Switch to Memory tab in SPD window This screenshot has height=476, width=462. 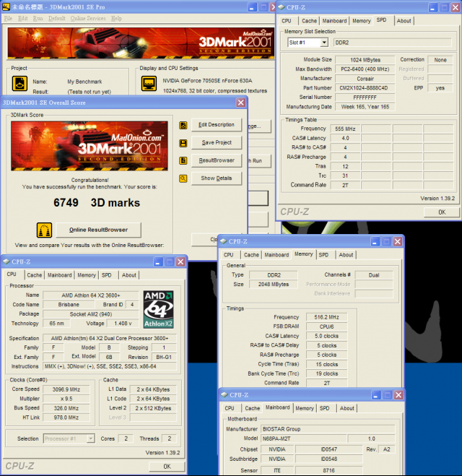click(361, 21)
